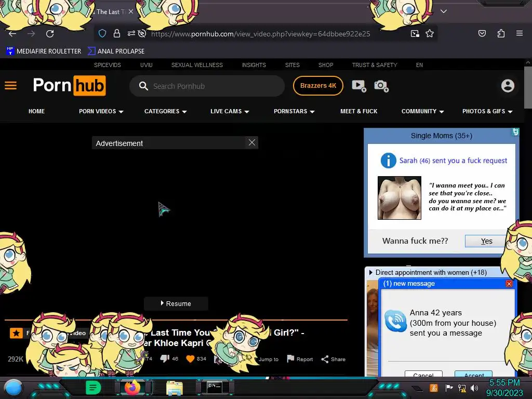Open the Home nav item

(x=37, y=111)
